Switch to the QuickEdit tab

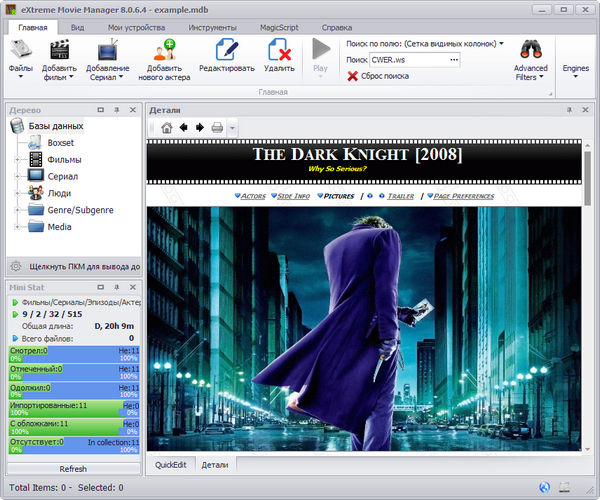pyautogui.click(x=170, y=465)
